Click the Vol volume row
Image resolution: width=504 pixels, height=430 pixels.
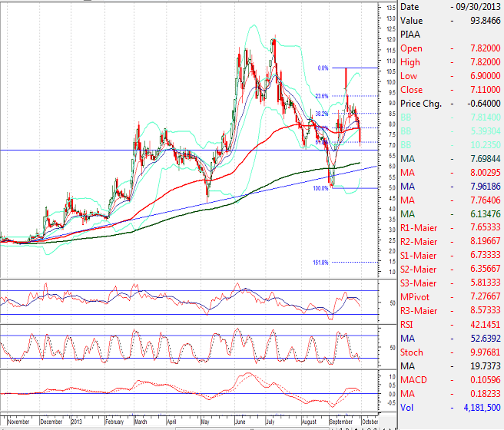tap(450, 408)
